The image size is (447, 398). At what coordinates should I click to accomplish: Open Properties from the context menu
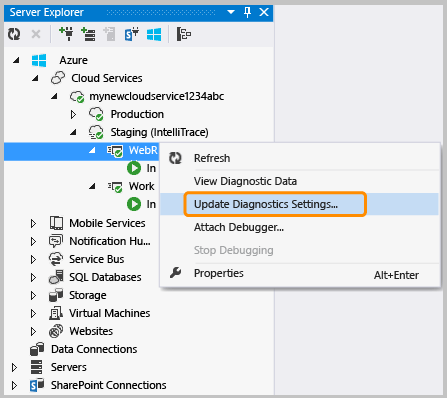[x=299, y=274]
